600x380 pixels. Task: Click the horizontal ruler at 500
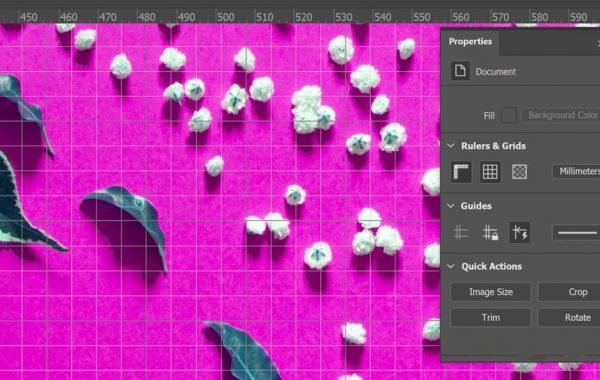225,17
